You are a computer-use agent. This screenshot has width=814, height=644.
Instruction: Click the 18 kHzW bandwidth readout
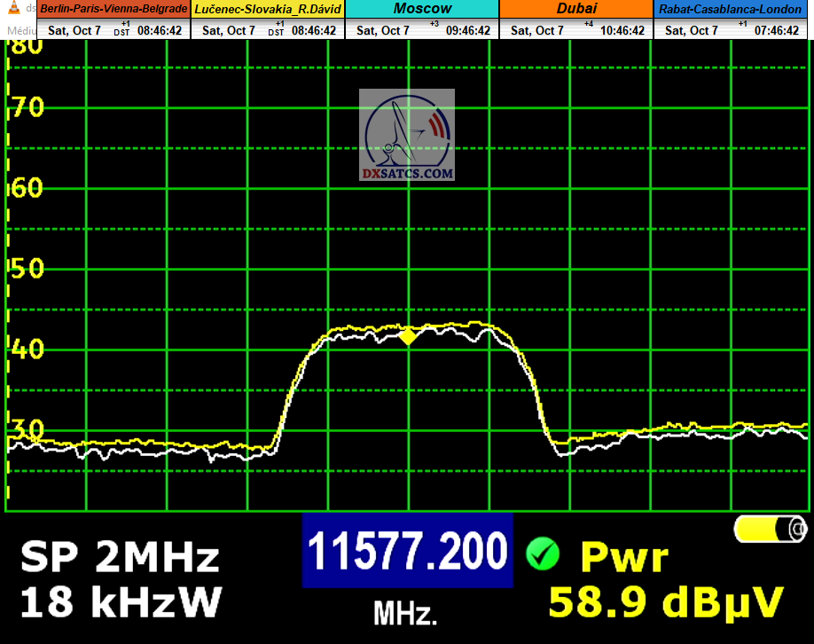click(x=121, y=602)
